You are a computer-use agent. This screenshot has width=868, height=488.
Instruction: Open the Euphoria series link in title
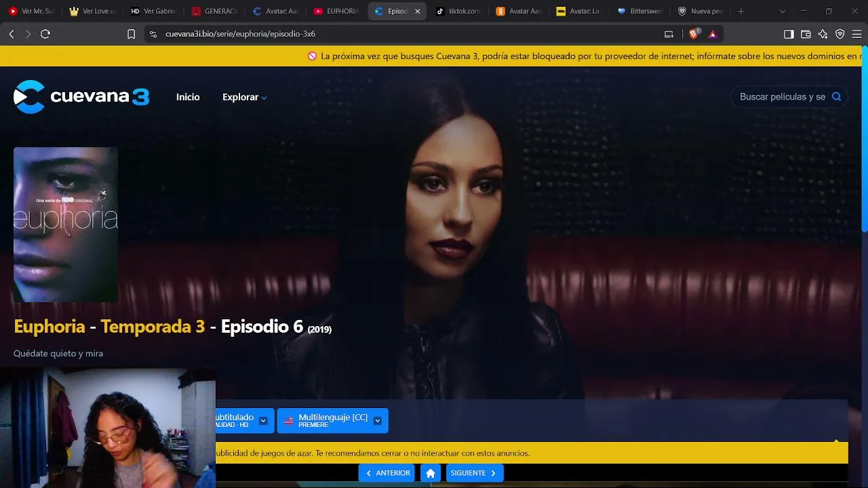click(50, 327)
